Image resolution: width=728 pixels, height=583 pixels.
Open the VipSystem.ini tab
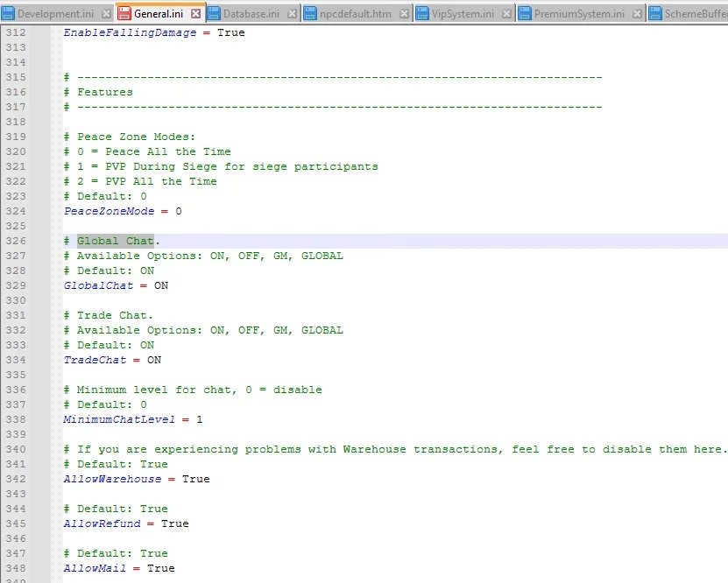(x=463, y=14)
